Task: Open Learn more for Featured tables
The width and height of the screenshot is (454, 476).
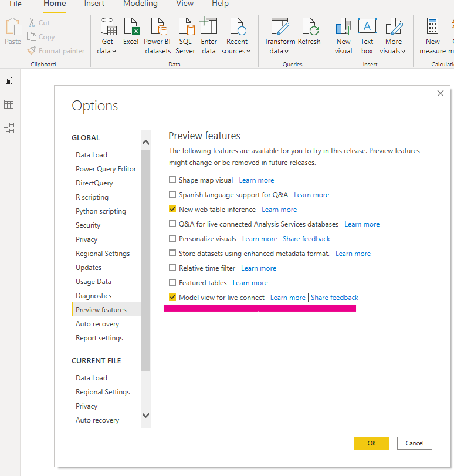Action: pos(250,283)
